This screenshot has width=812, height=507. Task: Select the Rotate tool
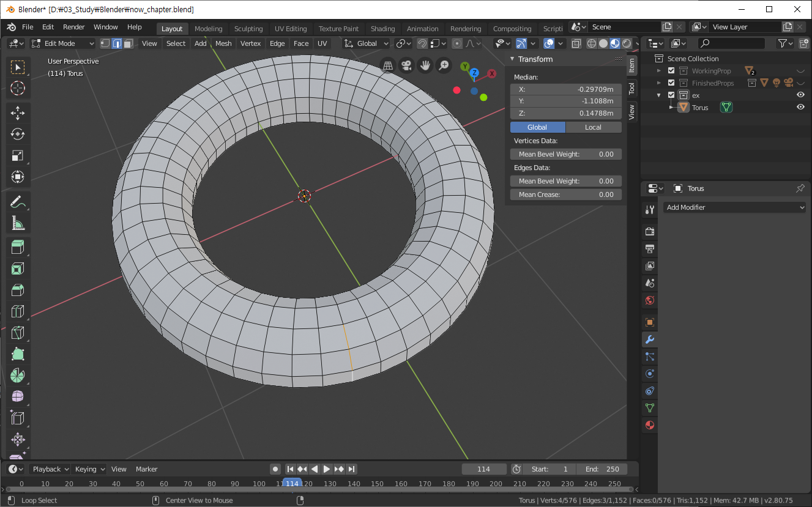click(18, 134)
